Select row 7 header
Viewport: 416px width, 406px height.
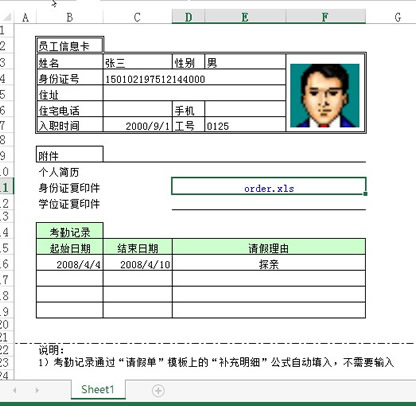6,125
